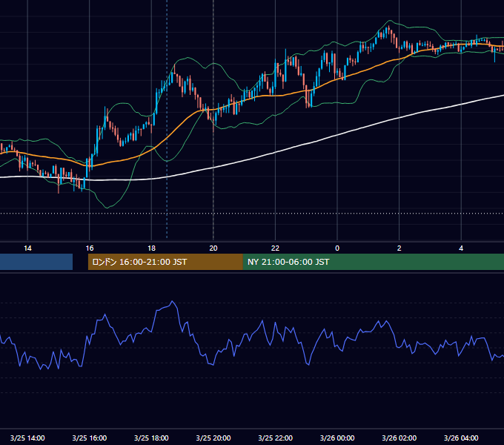This screenshot has width=504, height=445.
Task: Click the ロンドン 16:00-21:00 JST session bar
Action: click(x=165, y=262)
